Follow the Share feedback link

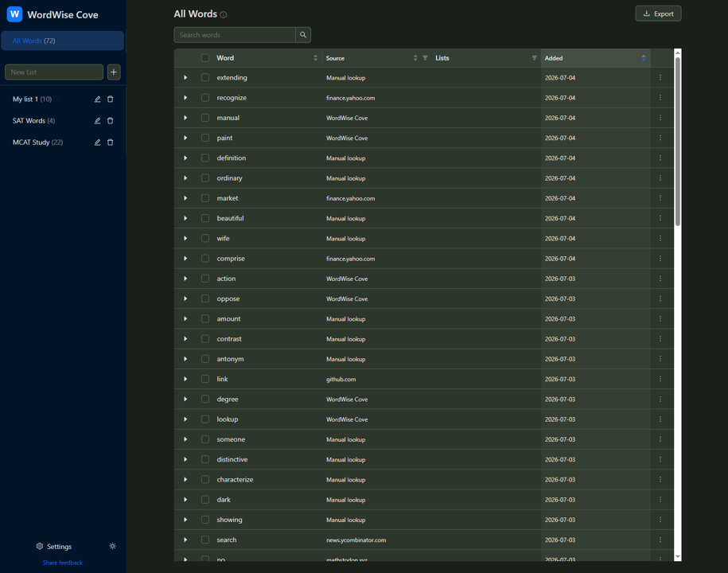63,563
